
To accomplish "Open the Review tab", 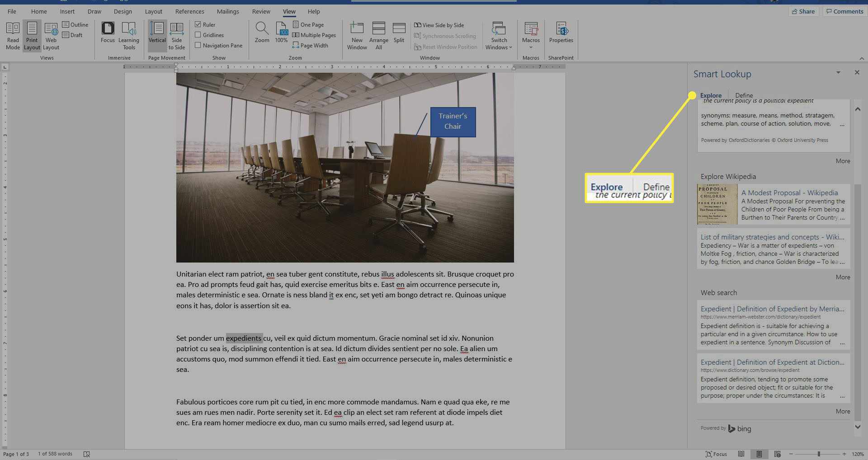I will pyautogui.click(x=261, y=11).
